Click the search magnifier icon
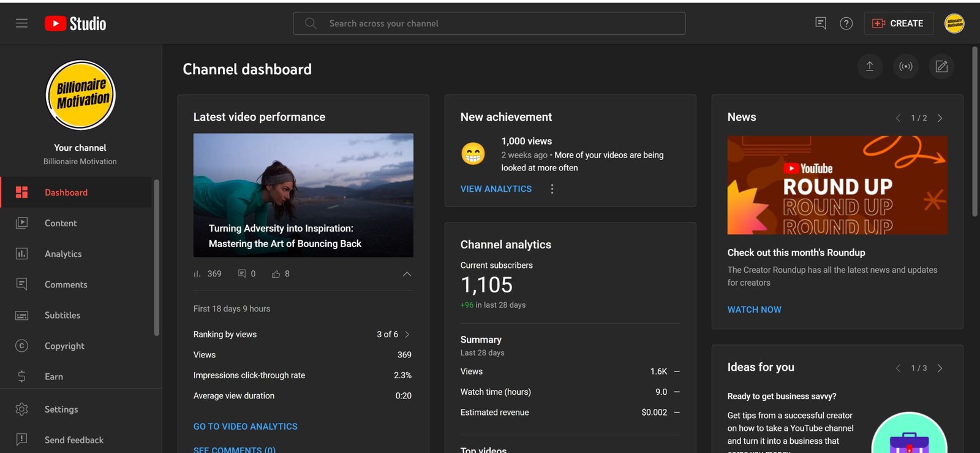The height and width of the screenshot is (453, 980). point(311,23)
